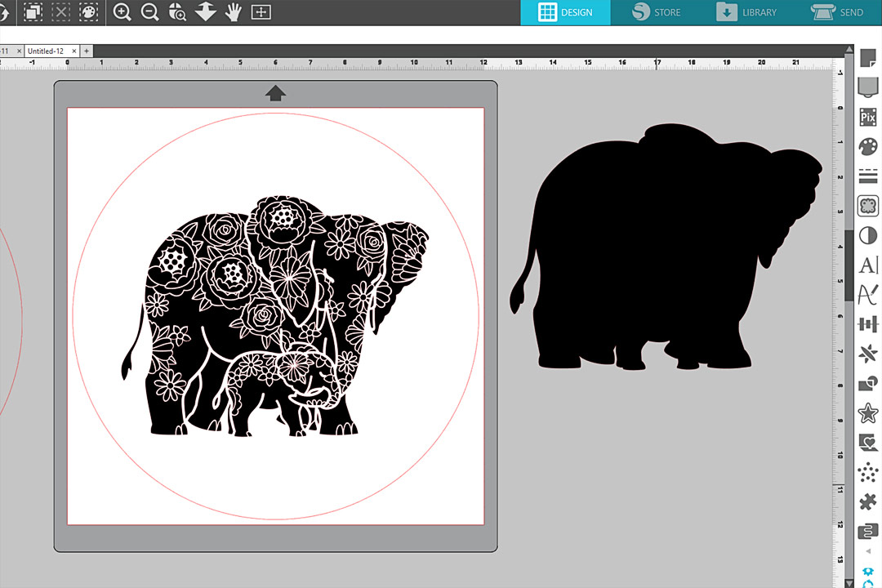Open the Fill color palette panel
882x588 pixels.
click(x=867, y=148)
